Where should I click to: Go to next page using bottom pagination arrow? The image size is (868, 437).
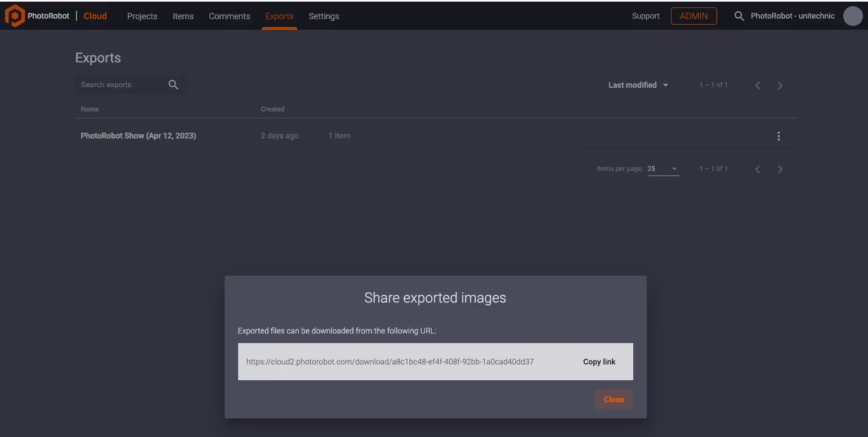pos(780,169)
